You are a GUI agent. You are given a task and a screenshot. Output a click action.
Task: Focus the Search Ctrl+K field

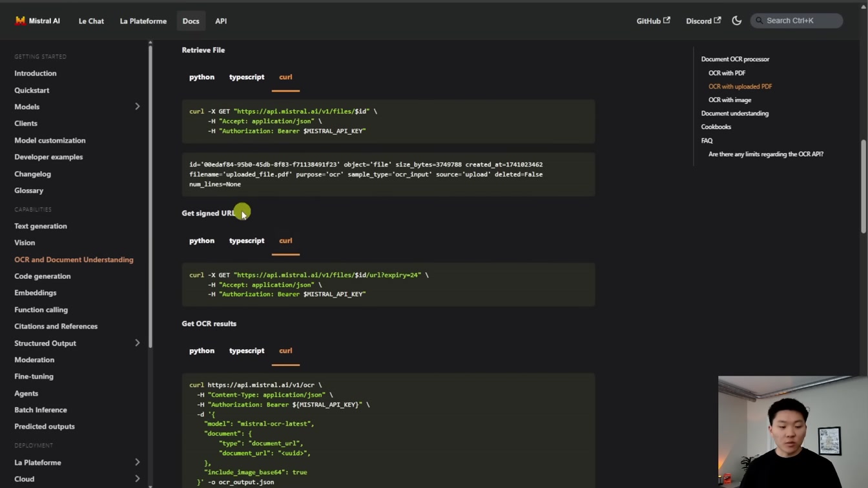[x=796, y=21]
